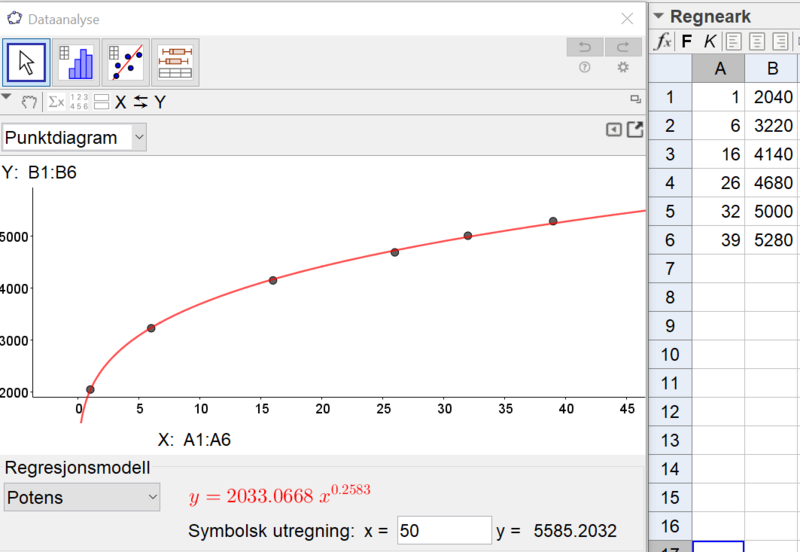The width and height of the screenshot is (800, 552).
Task: Click the regression formula in red
Action: pos(280,494)
